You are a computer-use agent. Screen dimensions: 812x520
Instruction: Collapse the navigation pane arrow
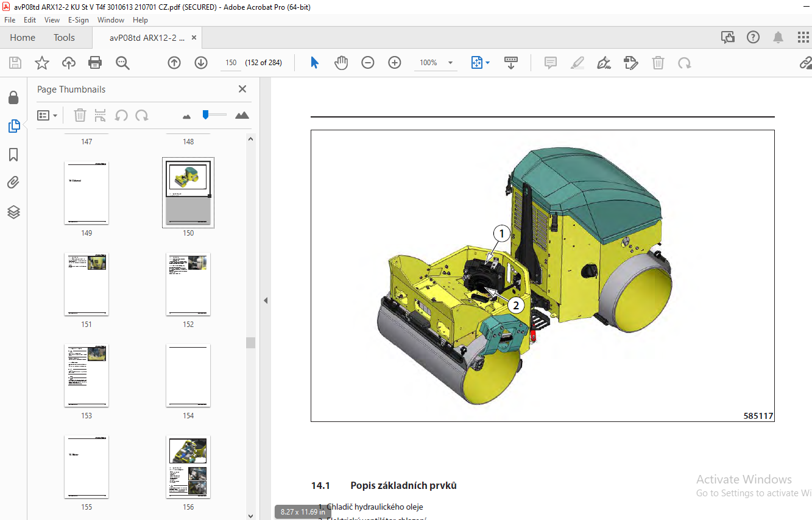point(266,300)
